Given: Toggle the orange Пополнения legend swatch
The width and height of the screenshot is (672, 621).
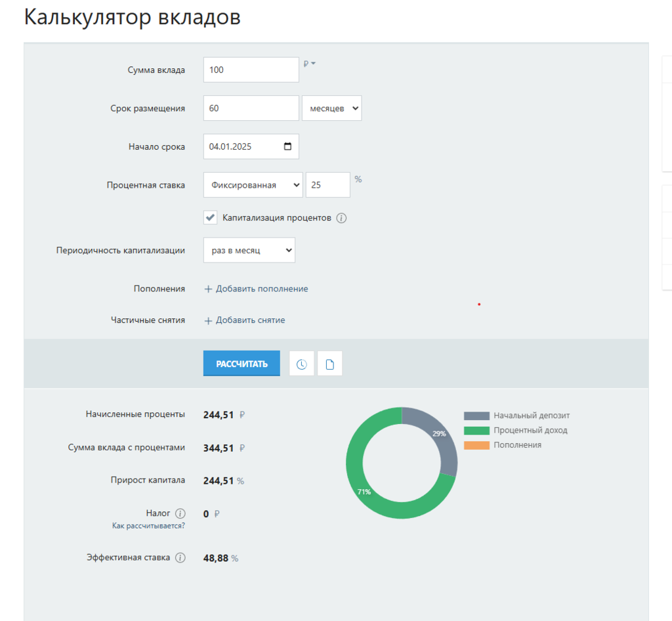Looking at the screenshot, I should (x=476, y=445).
